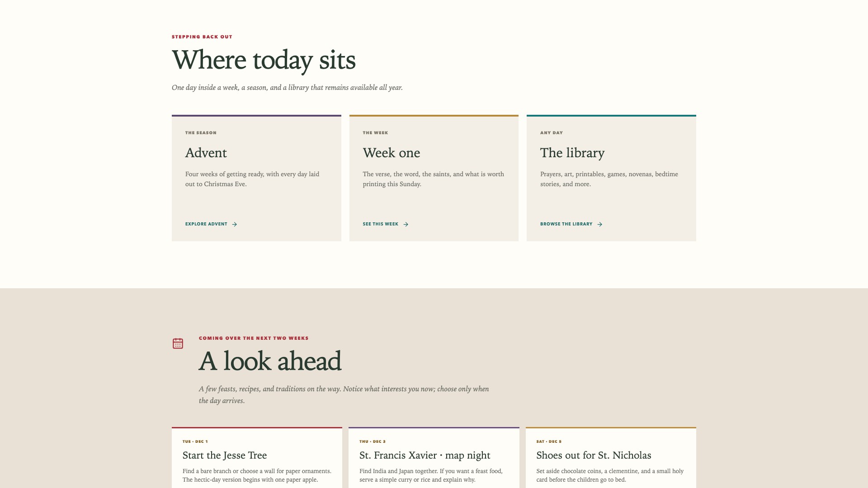868x488 pixels.
Task: Click the calendar icon beside A look ahead
Action: pos(178,343)
